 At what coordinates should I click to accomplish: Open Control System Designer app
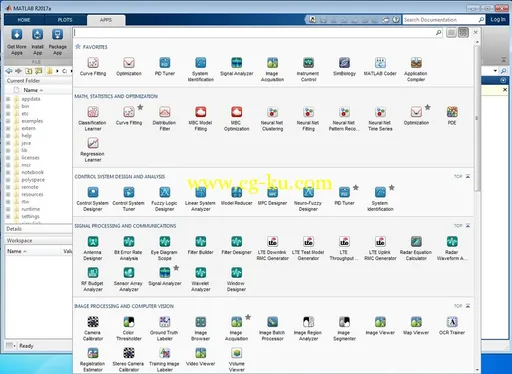(93, 199)
